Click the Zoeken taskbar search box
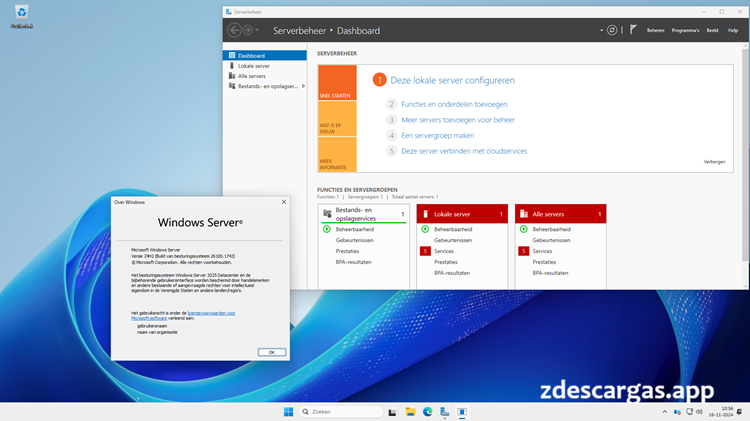Viewport: 750px width, 421px height. click(x=341, y=412)
